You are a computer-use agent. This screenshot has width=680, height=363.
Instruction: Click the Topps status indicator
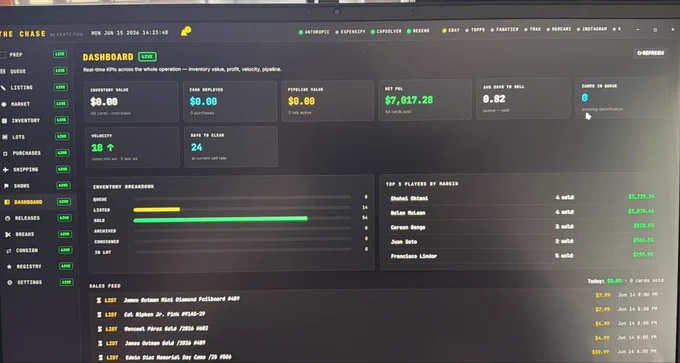[475, 30]
